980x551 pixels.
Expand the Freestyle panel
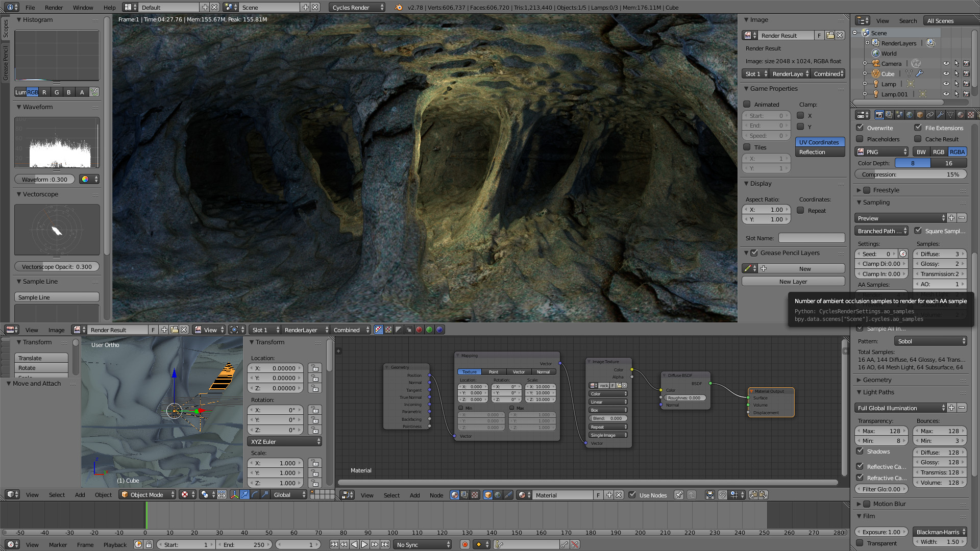click(x=859, y=190)
